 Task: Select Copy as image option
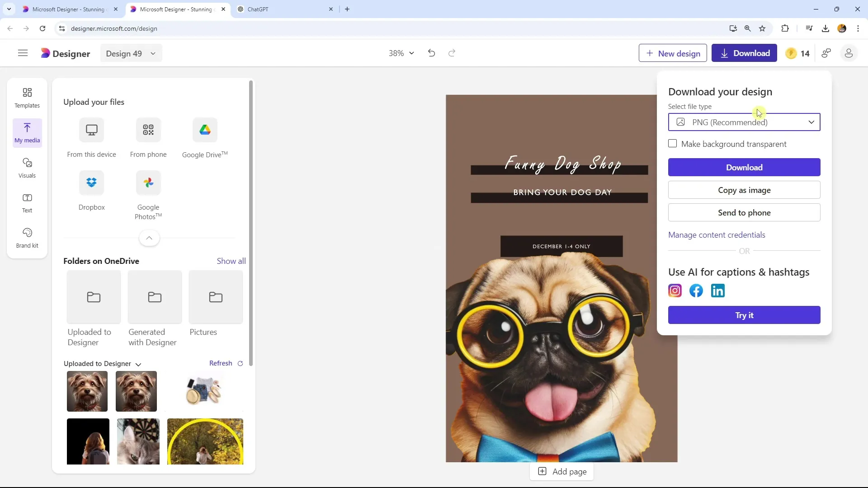point(744,189)
